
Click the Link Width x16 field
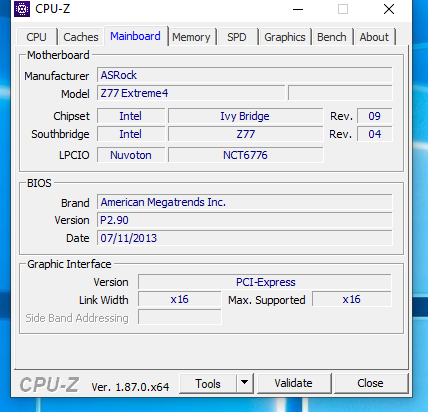[180, 299]
